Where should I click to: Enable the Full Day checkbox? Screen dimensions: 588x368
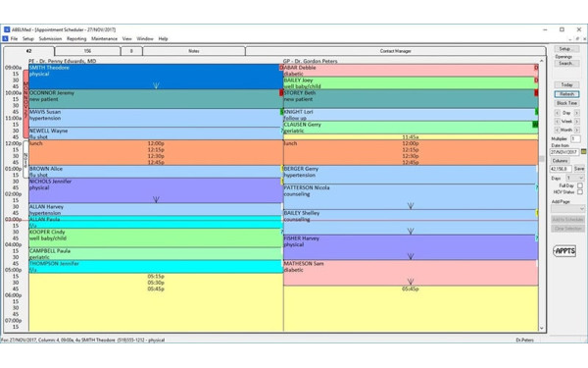(x=580, y=185)
